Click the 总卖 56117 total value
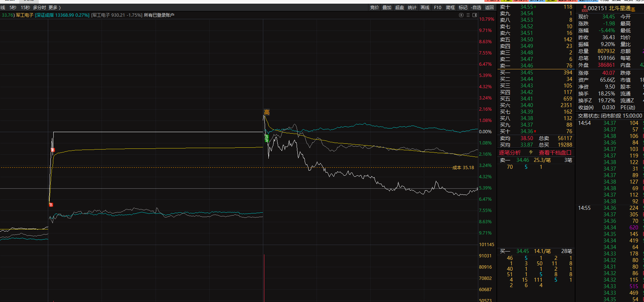Image resolution: width=644 pixels, height=302 pixels. 565,138
